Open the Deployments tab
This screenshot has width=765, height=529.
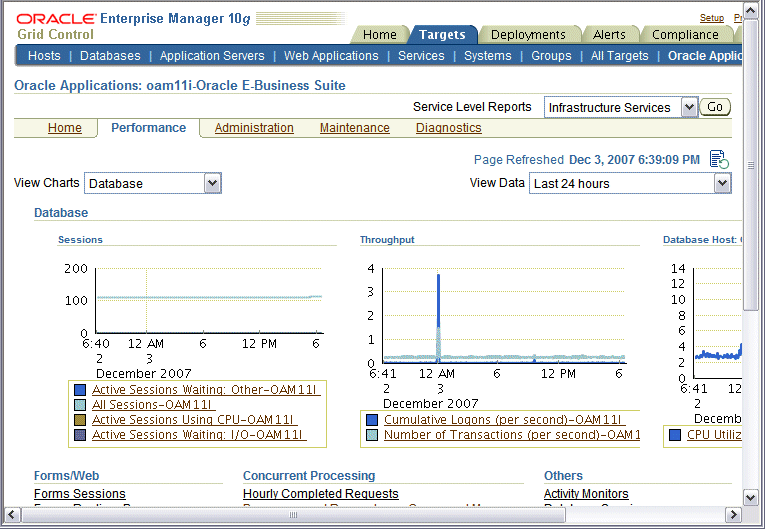tap(528, 35)
